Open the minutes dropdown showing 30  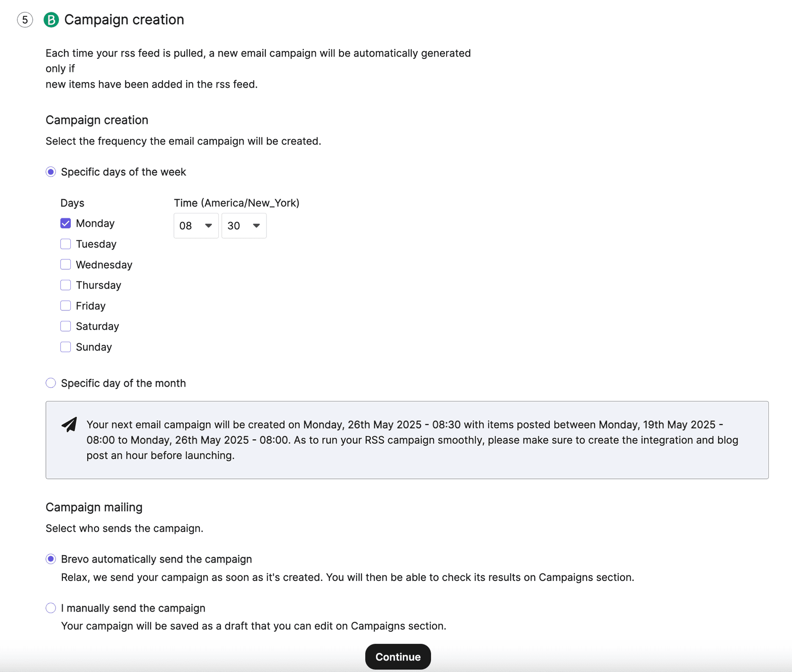point(244,226)
